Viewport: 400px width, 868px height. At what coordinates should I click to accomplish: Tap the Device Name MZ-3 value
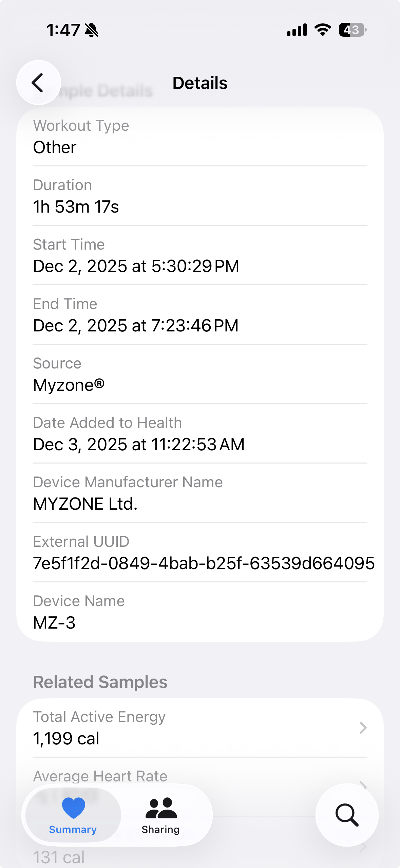pos(54,622)
